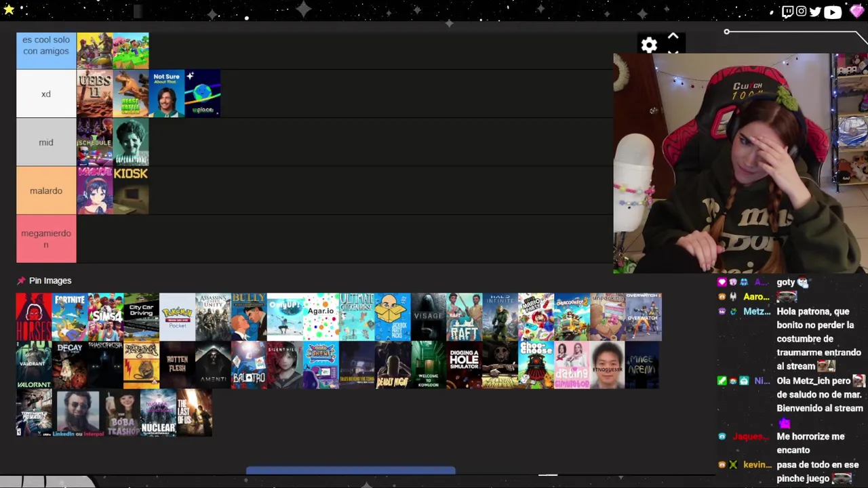Pick the anime girl tile in malardo

[x=95, y=190]
